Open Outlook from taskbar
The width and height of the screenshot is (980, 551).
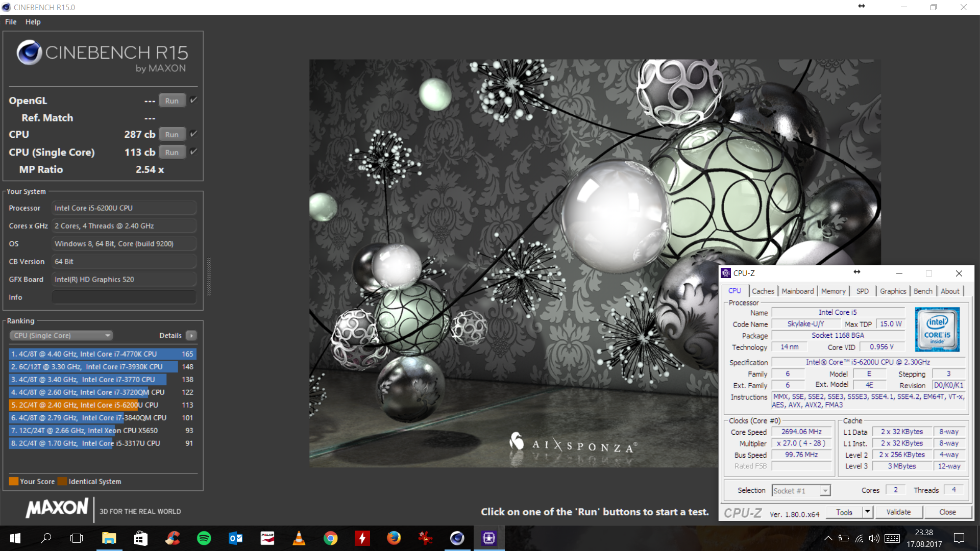235,538
